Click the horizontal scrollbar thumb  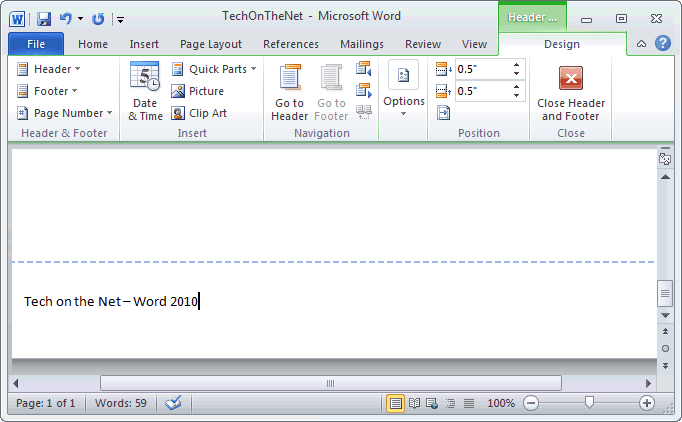coord(331,383)
